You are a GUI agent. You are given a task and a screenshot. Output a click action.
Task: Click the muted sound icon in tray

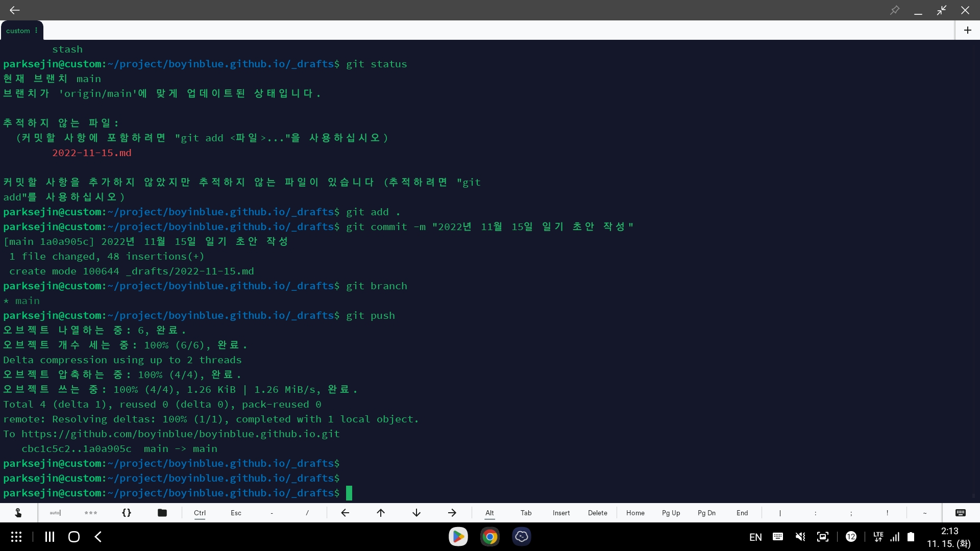[x=800, y=537]
